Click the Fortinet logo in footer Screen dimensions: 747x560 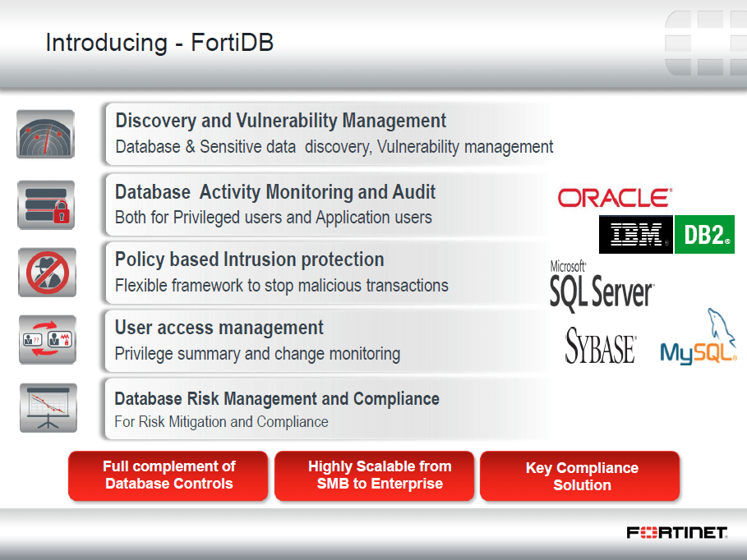tap(676, 533)
